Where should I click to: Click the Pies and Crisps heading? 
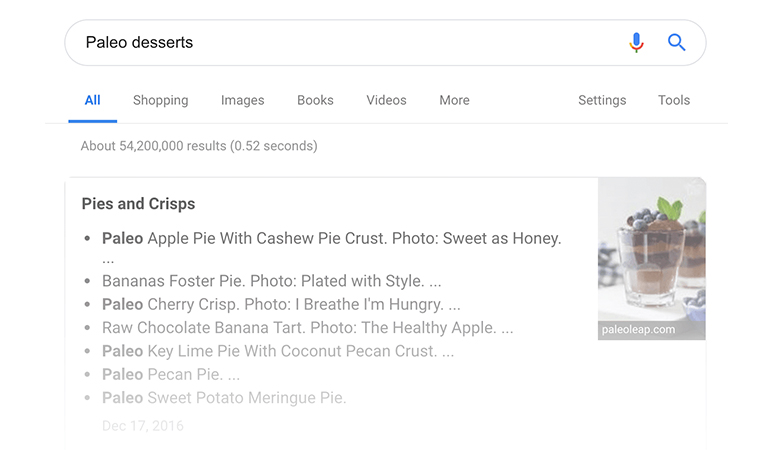pyautogui.click(x=139, y=204)
